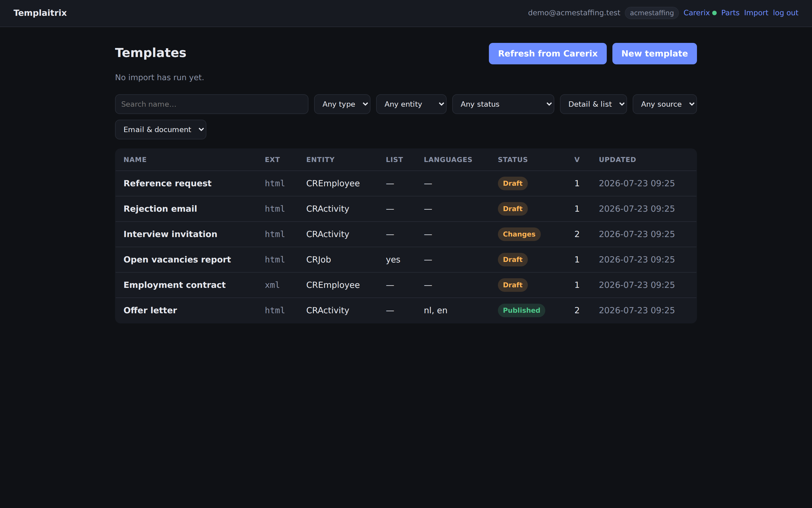Viewport: 812px width, 508px height.
Task: Open the Any entity dropdown
Action: (411, 104)
